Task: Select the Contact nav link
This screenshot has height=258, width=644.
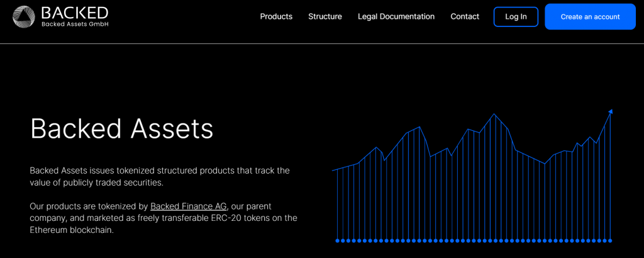Action: (465, 16)
